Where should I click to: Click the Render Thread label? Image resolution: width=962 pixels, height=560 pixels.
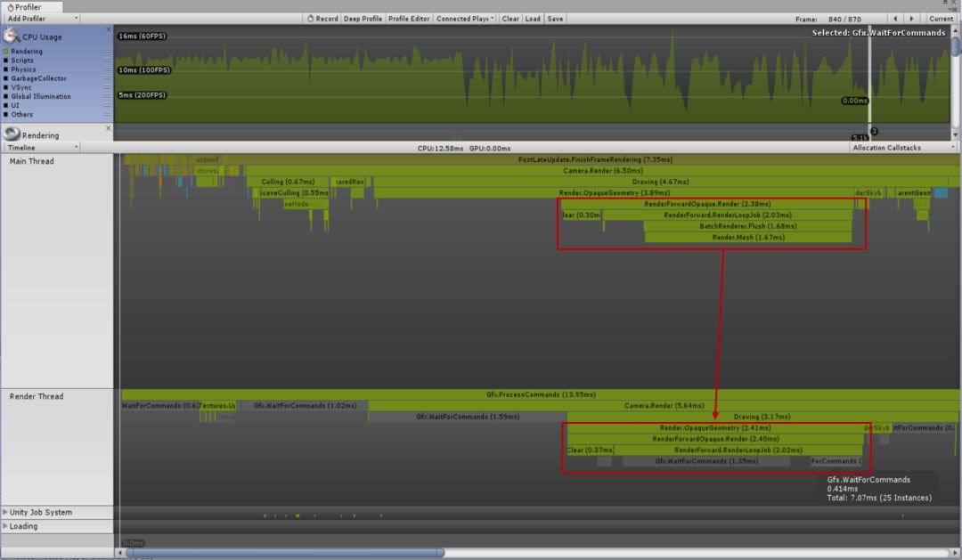pyautogui.click(x=37, y=396)
